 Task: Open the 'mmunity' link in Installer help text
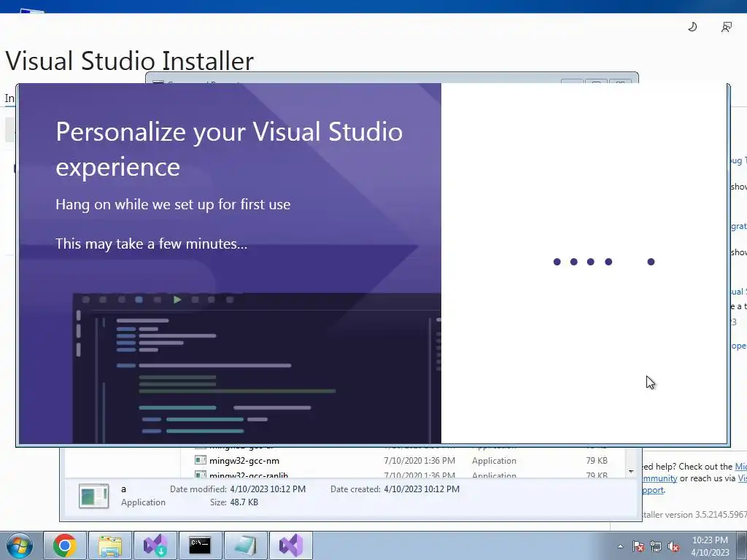pyautogui.click(x=659, y=478)
